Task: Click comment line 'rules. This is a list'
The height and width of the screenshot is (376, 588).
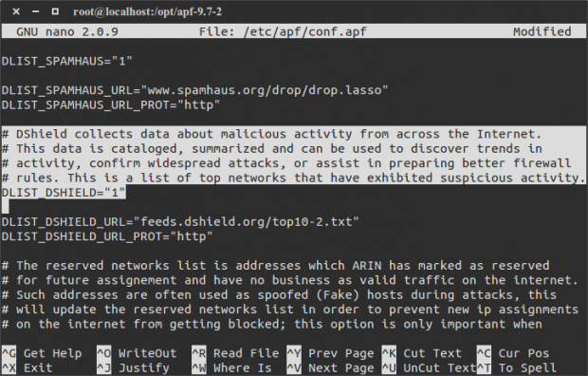Action: (294, 179)
